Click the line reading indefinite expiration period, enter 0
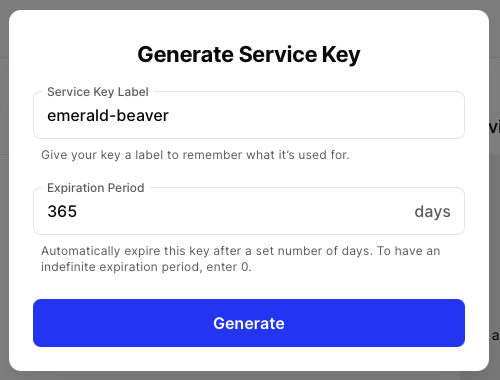Image resolution: width=500 pixels, height=380 pixels. (146, 267)
